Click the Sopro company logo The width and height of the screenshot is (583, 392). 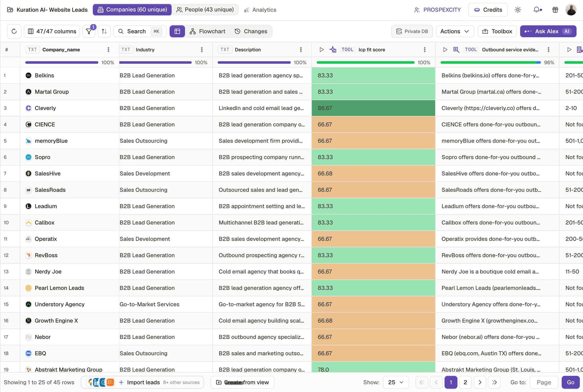(28, 157)
